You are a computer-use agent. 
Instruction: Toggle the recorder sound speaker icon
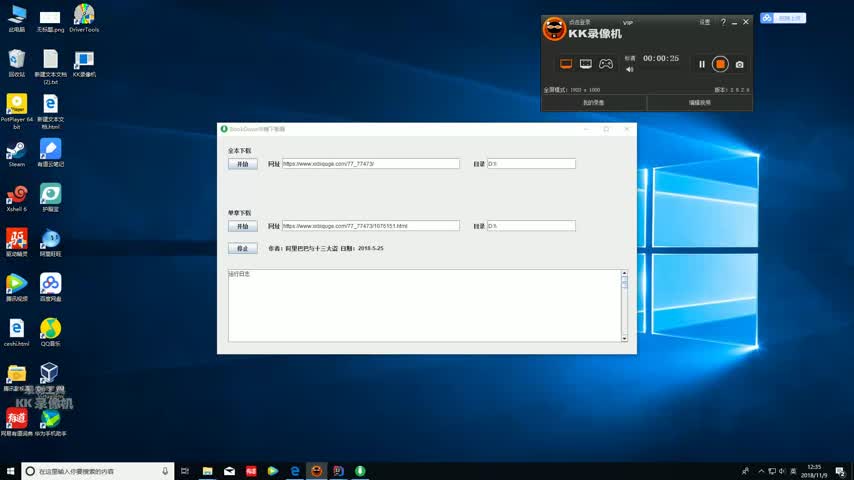[630, 69]
